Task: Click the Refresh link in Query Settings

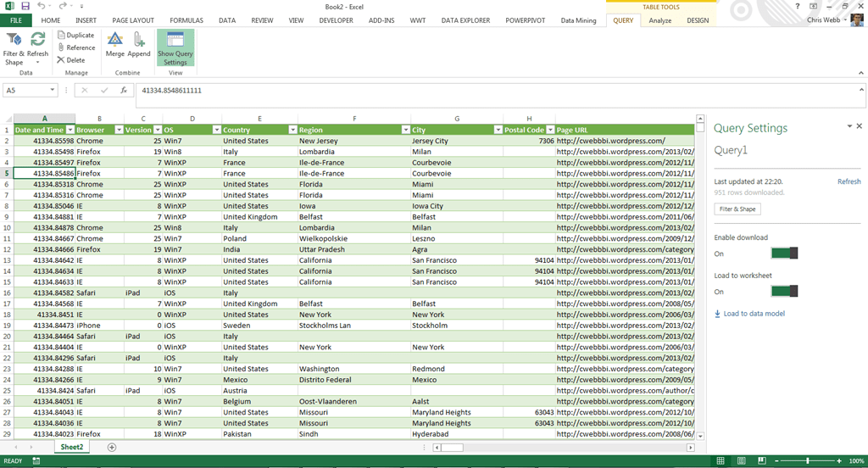Action: (849, 181)
